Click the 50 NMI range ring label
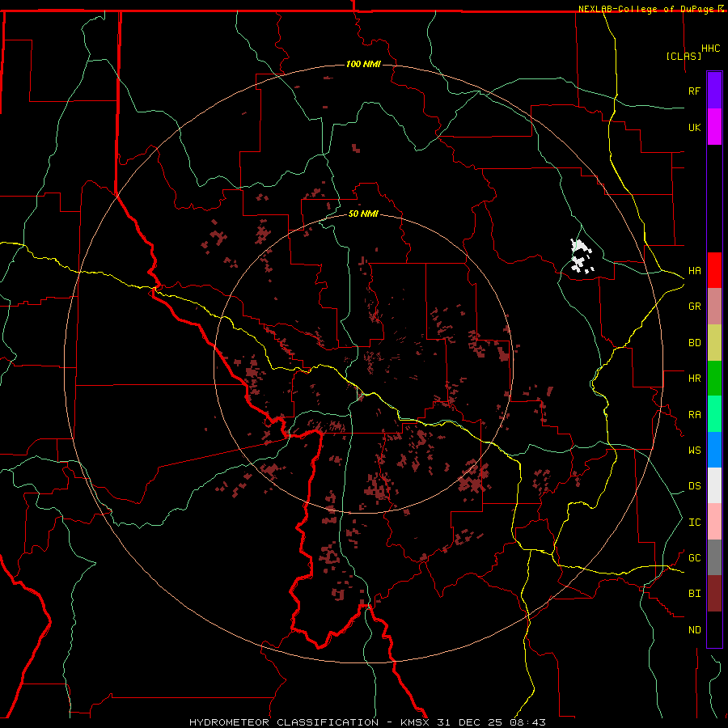 (363, 214)
